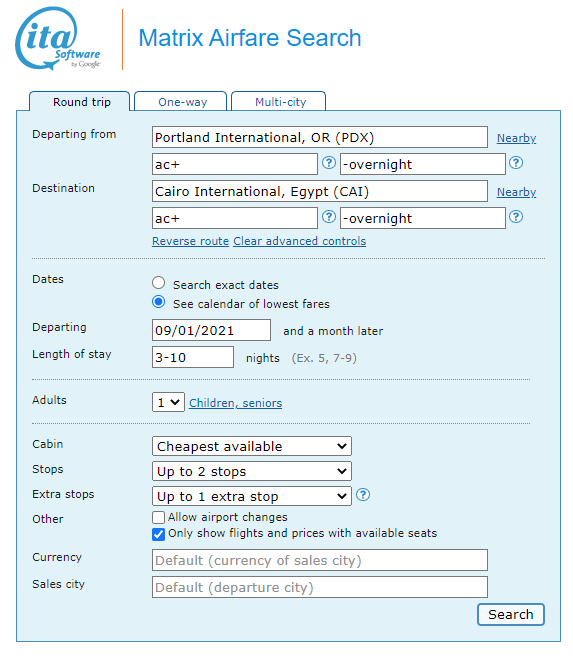Switch to the Multi-city tab
573x658 pixels.
tap(279, 102)
